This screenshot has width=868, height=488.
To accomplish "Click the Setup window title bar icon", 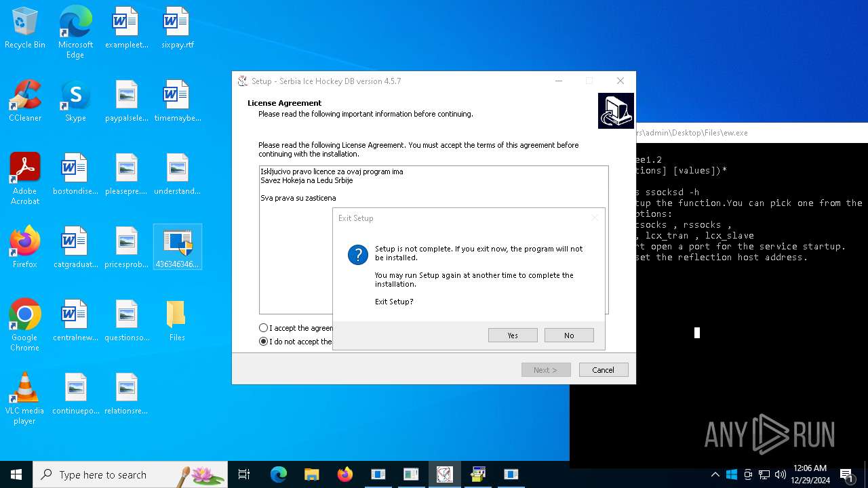I will 243,81.
